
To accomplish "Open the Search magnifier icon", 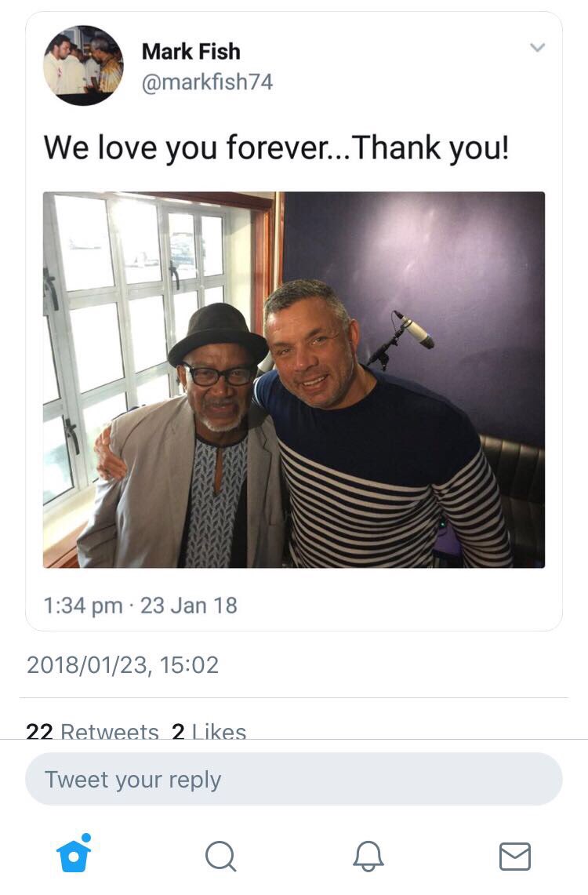I will click(220, 857).
